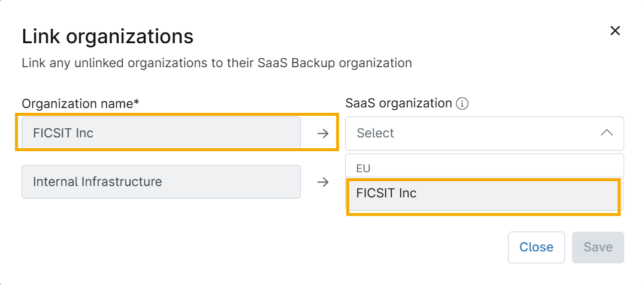The height and width of the screenshot is (285, 644).
Task: Close the Link organizations dialog with X
Action: 615,31
